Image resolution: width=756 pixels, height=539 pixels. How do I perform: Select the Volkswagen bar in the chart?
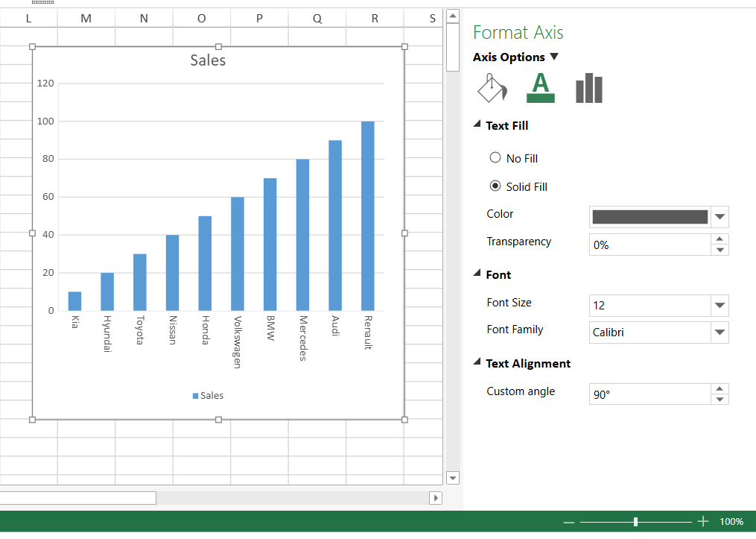coord(238,253)
